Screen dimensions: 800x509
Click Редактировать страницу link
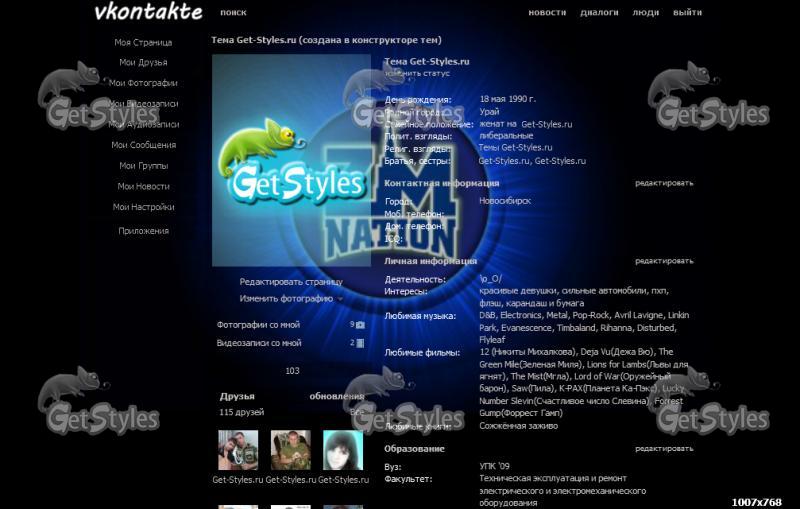(290, 282)
